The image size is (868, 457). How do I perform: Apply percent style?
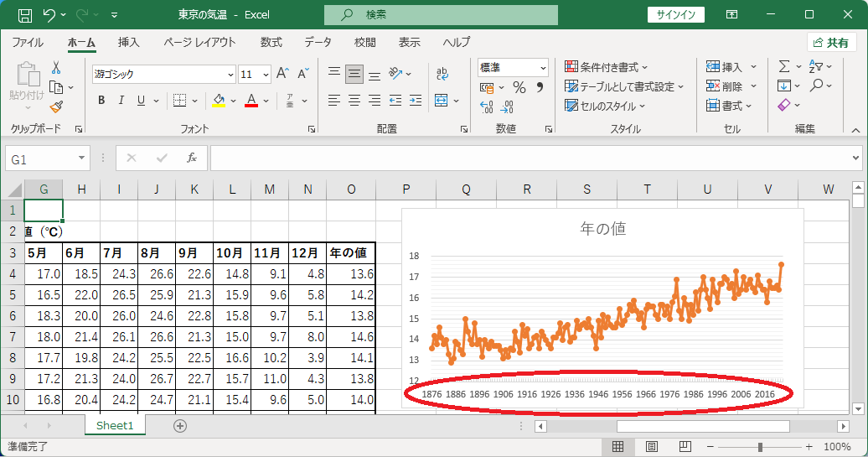point(519,87)
